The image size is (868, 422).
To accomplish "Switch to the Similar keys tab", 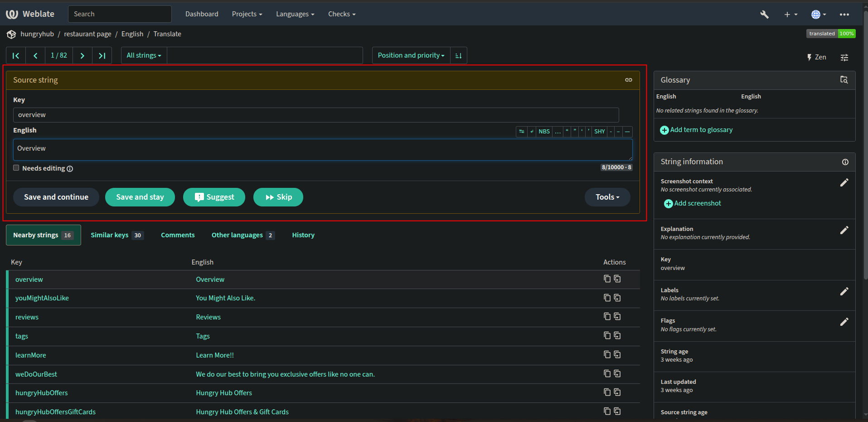I will coord(116,235).
